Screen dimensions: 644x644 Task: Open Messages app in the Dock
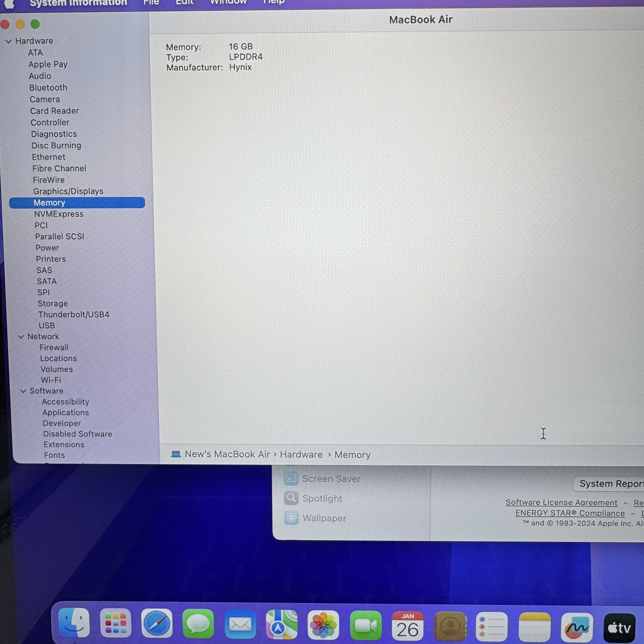tap(198, 624)
